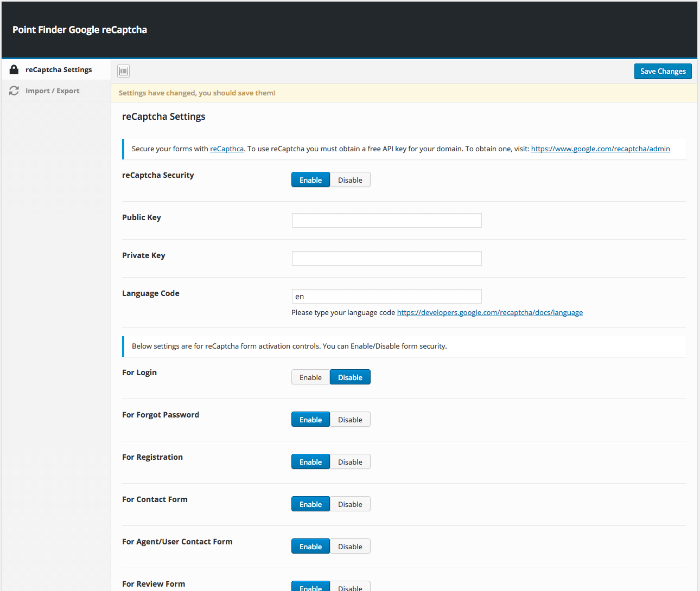Click the lock icon for reCaptcha Settings
This screenshot has width=700, height=591.
pos(14,69)
